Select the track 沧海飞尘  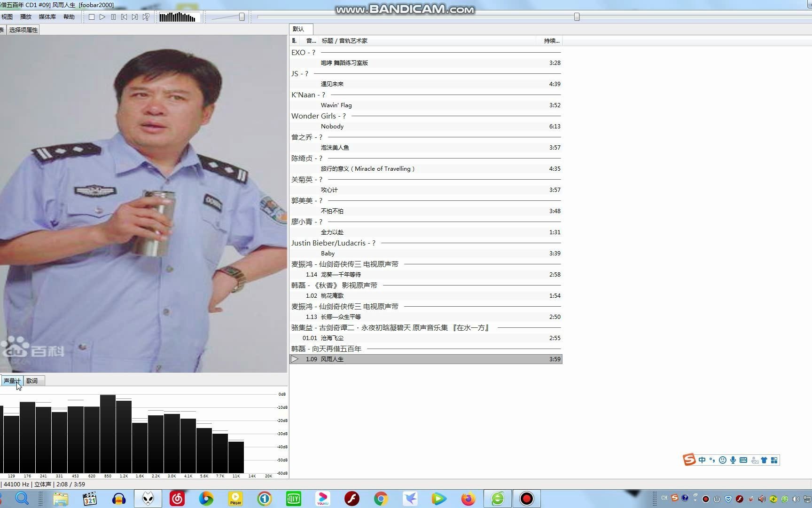click(x=426, y=338)
